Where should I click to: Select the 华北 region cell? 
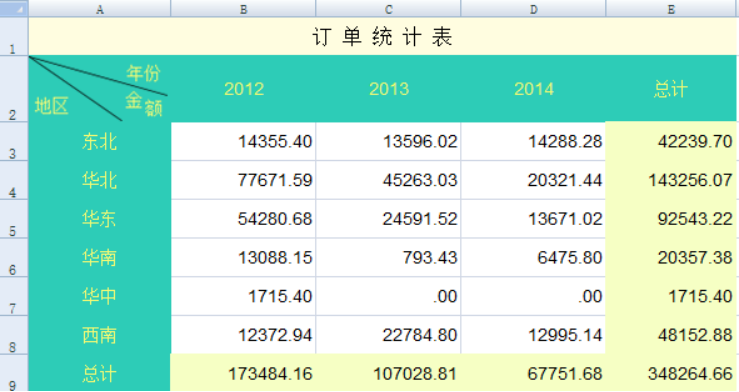99,180
